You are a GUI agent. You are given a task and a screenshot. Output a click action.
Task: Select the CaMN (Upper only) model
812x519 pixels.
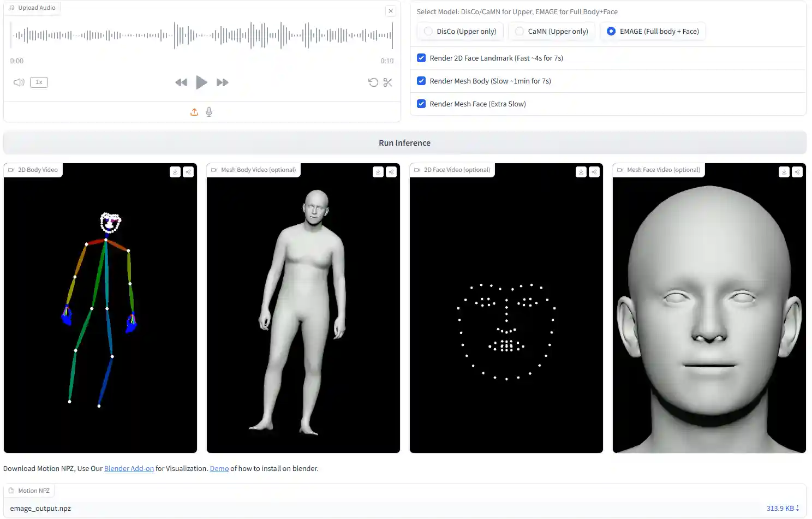pos(520,32)
